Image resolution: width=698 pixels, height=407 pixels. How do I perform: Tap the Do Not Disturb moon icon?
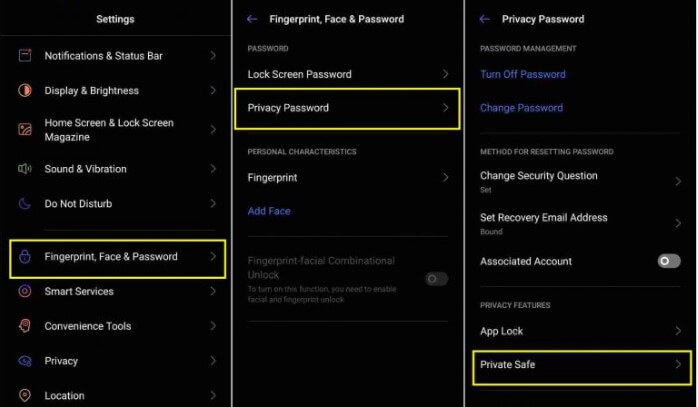pos(25,204)
